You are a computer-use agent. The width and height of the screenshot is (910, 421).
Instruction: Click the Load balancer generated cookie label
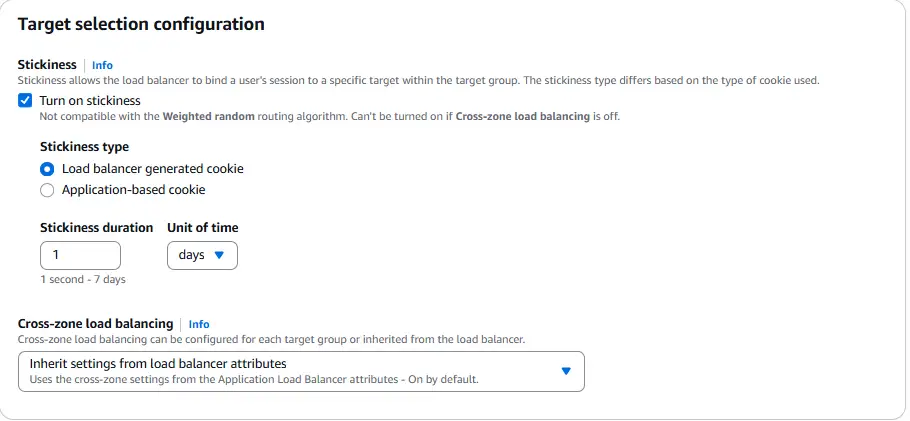(x=153, y=169)
